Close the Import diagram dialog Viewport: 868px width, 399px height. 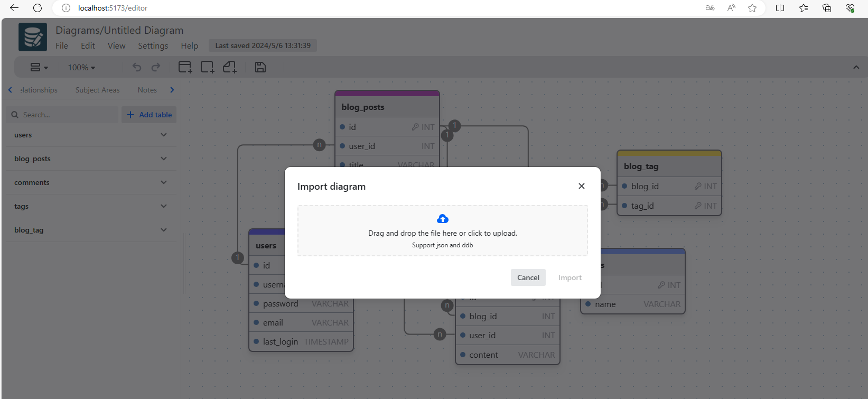(582, 186)
